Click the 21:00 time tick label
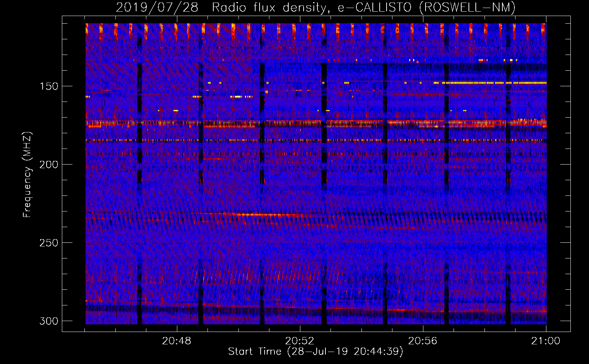This screenshot has height=364, width=589. pyautogui.click(x=546, y=341)
